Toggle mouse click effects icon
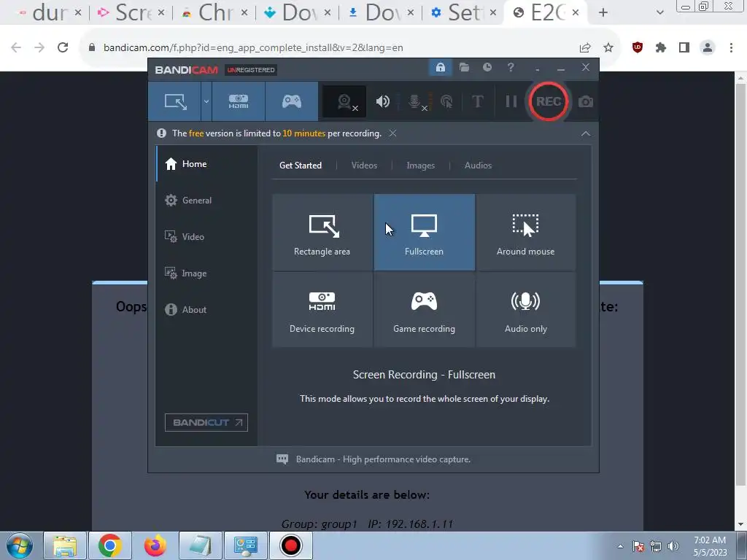 (x=446, y=101)
